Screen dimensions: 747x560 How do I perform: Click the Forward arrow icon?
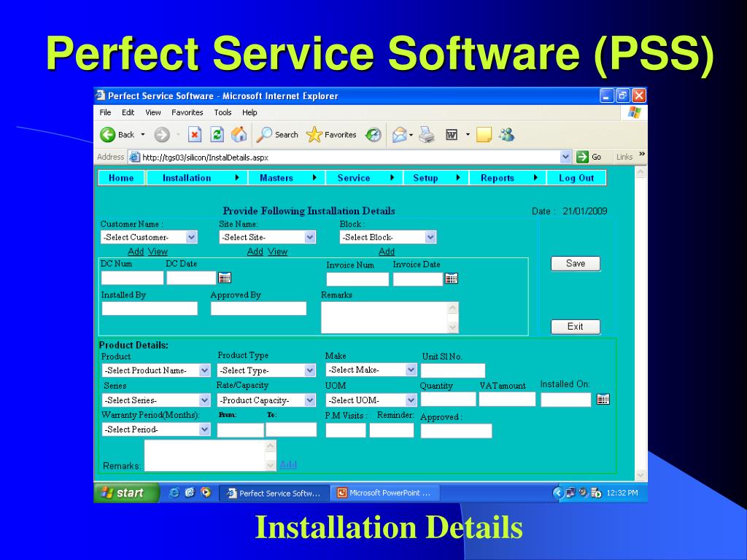coord(162,135)
